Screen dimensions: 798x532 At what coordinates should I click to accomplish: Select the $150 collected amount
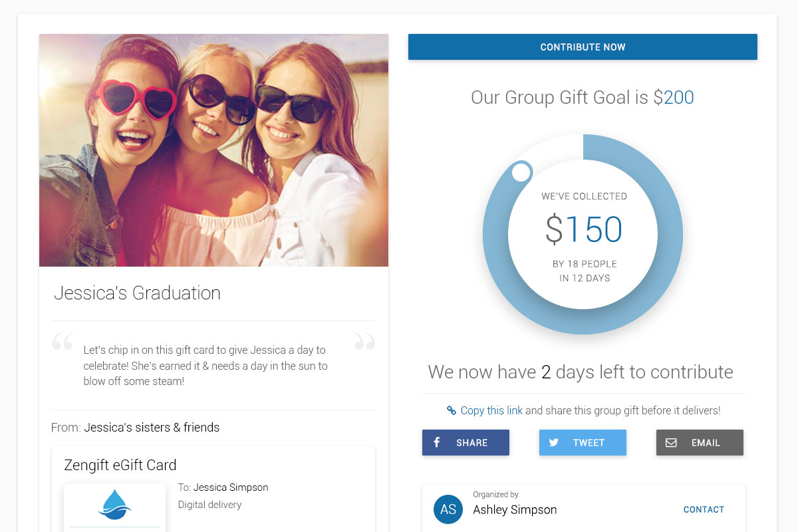click(x=583, y=229)
